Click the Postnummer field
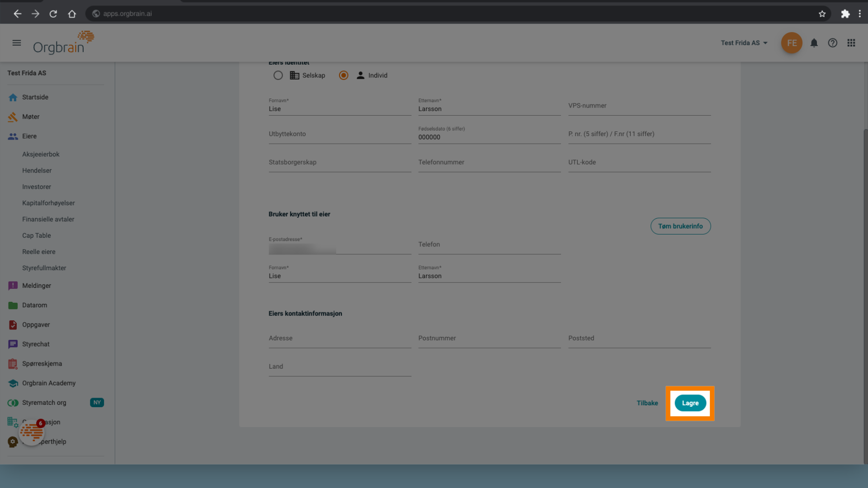 tap(489, 339)
